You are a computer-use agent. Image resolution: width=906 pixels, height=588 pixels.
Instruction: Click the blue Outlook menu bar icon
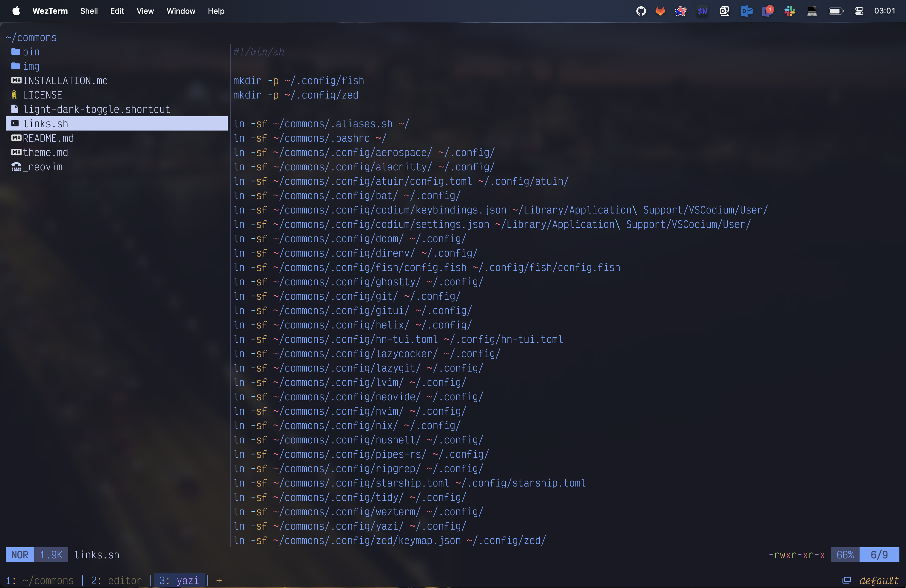[x=746, y=11]
